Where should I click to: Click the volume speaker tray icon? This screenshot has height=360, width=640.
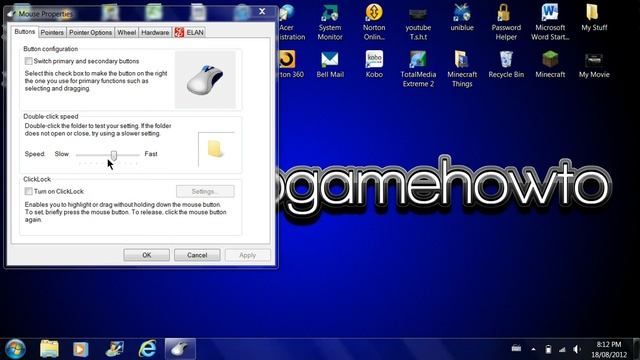pyautogui.click(x=577, y=349)
